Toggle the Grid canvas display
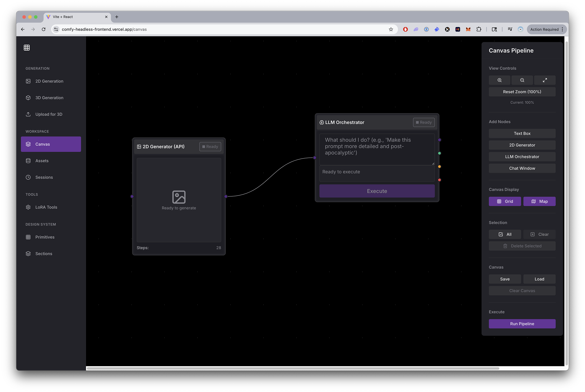This screenshot has height=392, width=585. (505, 202)
